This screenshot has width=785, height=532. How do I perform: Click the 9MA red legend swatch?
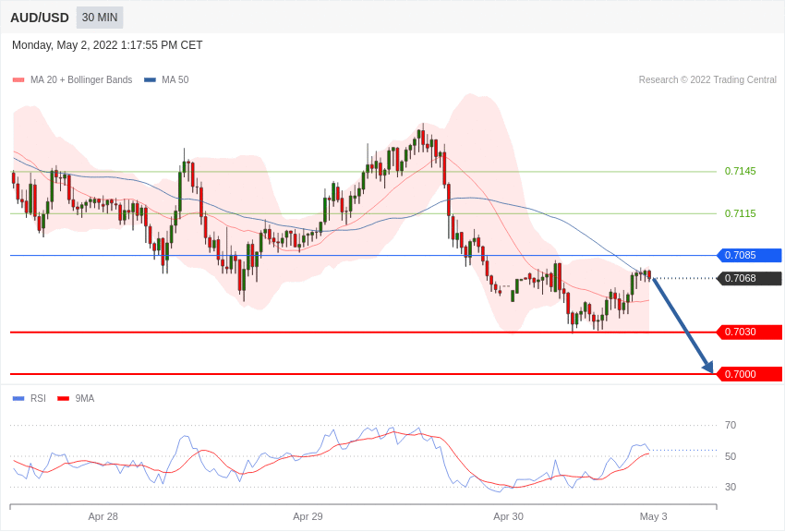click(63, 399)
